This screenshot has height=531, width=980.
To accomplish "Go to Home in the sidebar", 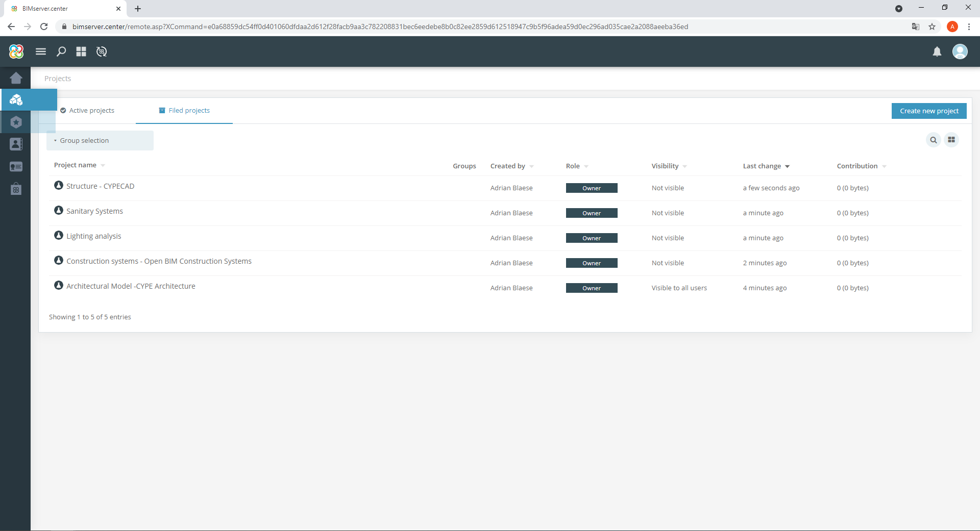I will click(x=16, y=78).
